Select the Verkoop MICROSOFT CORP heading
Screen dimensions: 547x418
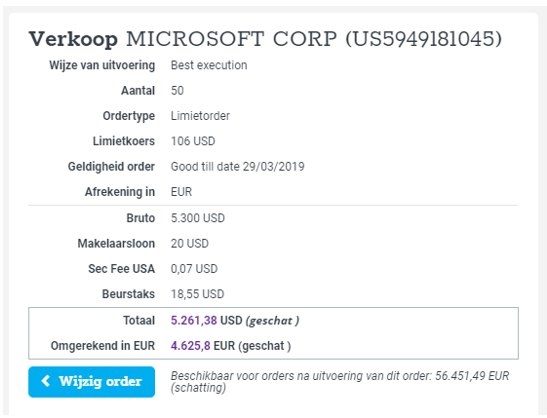pyautogui.click(x=265, y=38)
